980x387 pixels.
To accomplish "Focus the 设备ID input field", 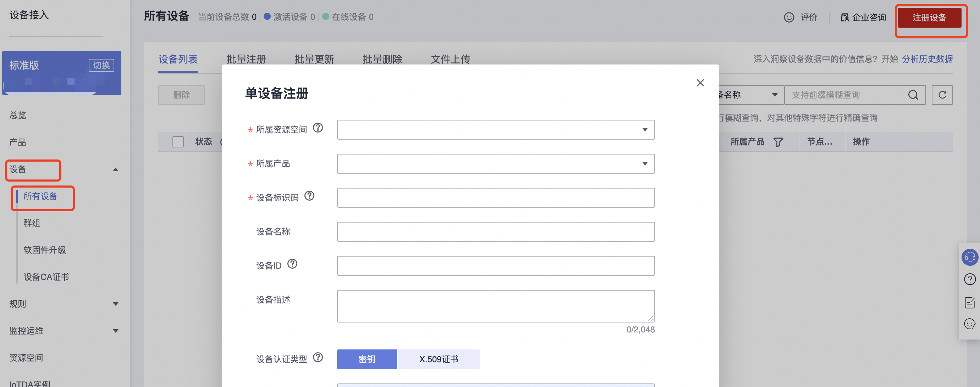I will click(495, 265).
